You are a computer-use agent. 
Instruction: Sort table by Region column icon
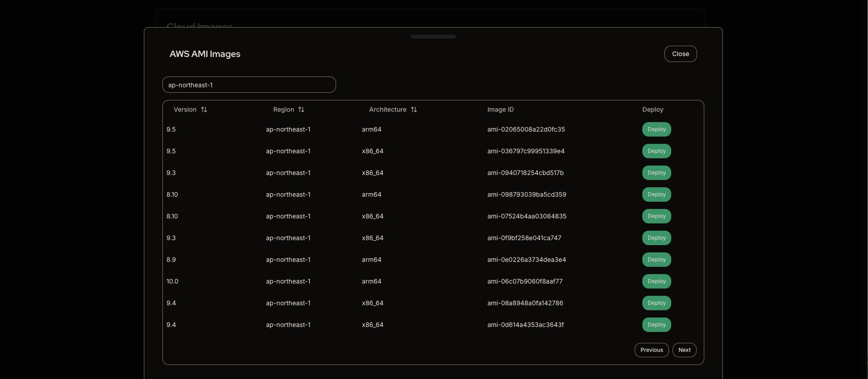coord(301,109)
